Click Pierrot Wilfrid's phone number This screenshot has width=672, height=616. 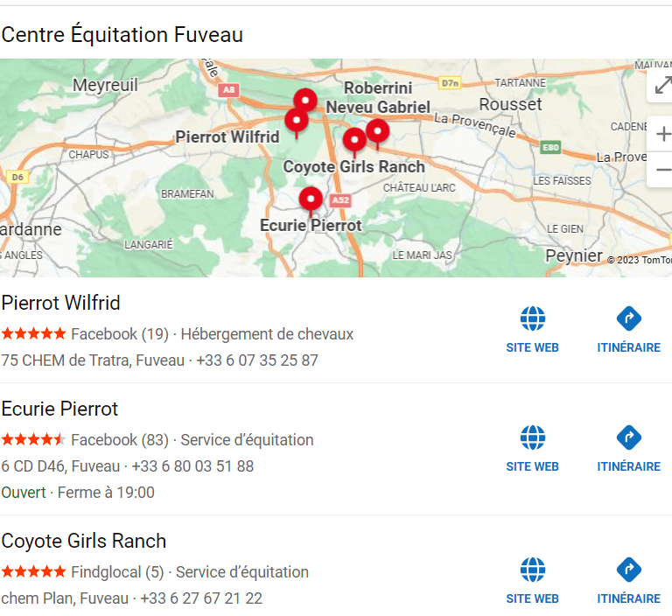(256, 360)
